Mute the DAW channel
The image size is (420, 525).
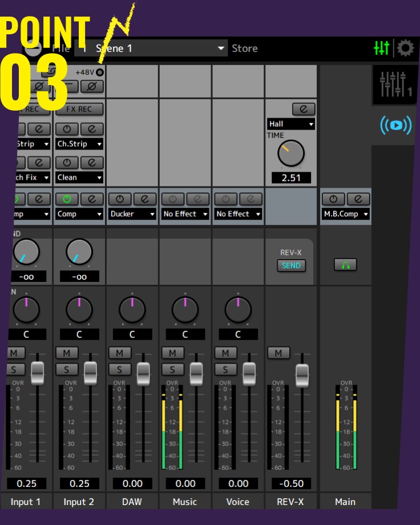[120, 353]
